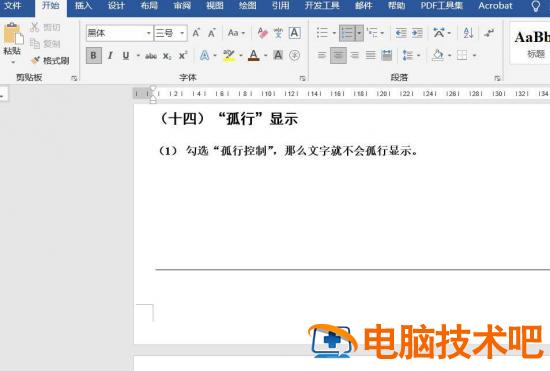Image resolution: width=550 pixels, height=371 pixels.
Task: Expand the line spacing dropdown
Action: 418,55
